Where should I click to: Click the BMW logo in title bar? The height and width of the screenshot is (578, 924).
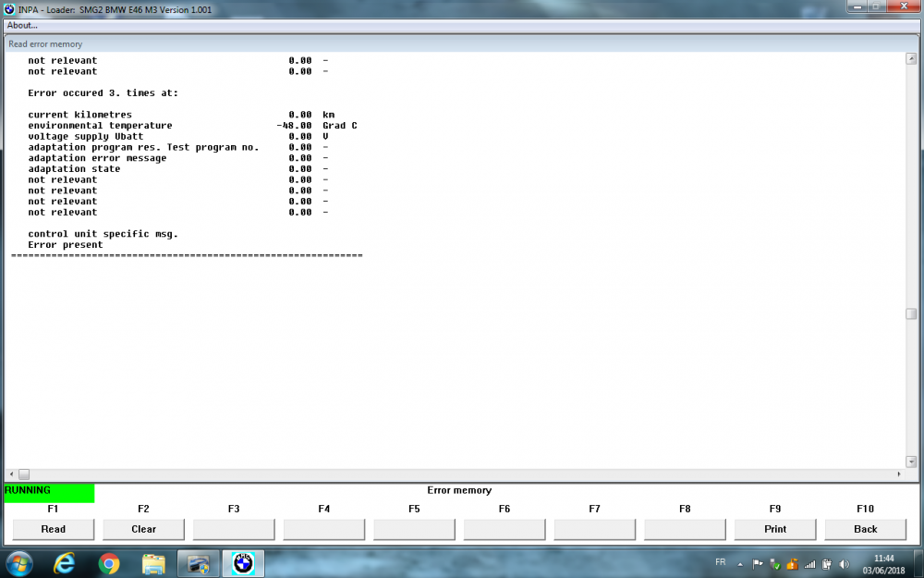pyautogui.click(x=9, y=9)
